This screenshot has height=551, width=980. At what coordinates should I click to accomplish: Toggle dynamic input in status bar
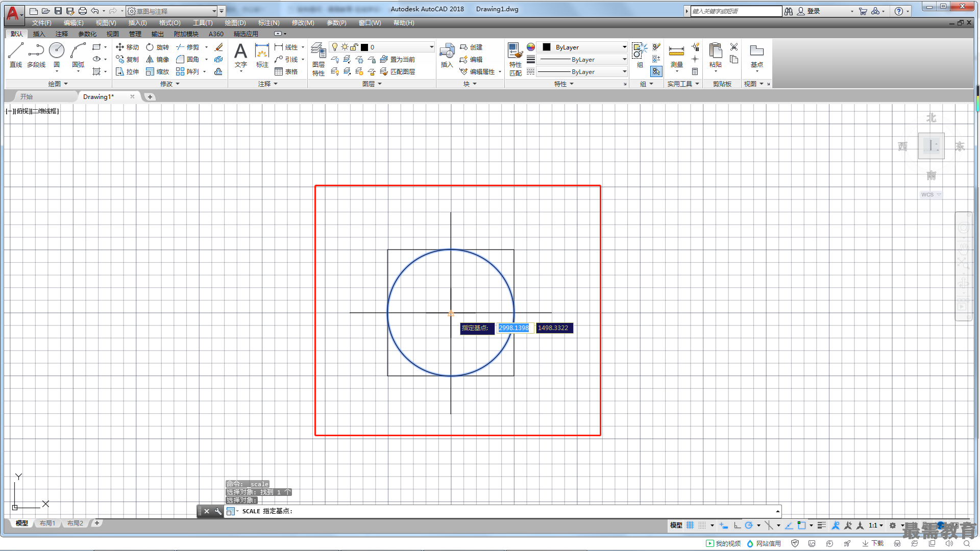[724, 525]
